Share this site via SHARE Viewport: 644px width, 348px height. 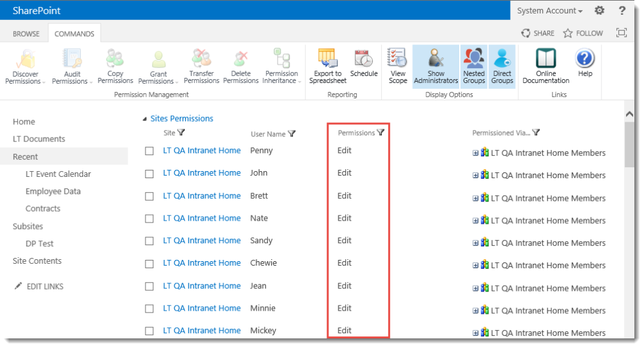click(538, 33)
